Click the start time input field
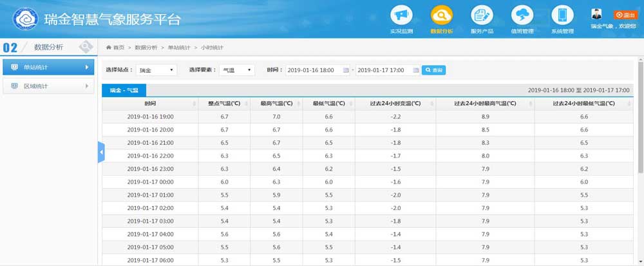Screen dimensions: 644x266 click(313, 70)
